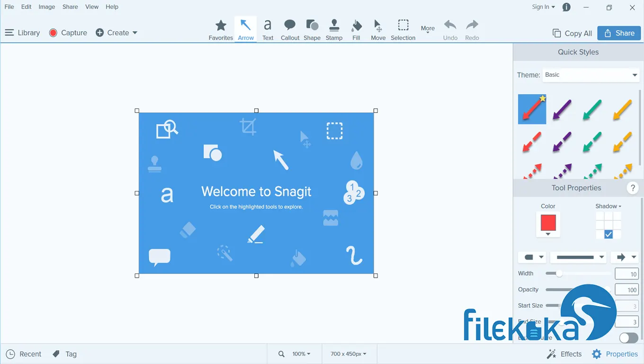Viewport: 644px width, 364px height.
Task: Click the numbered steps icon in welcome image
Action: (x=353, y=192)
